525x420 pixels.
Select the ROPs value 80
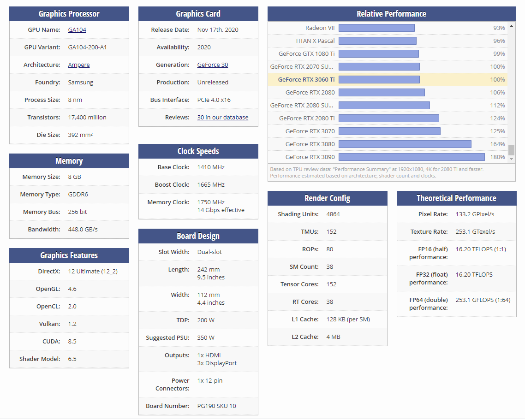click(x=330, y=249)
